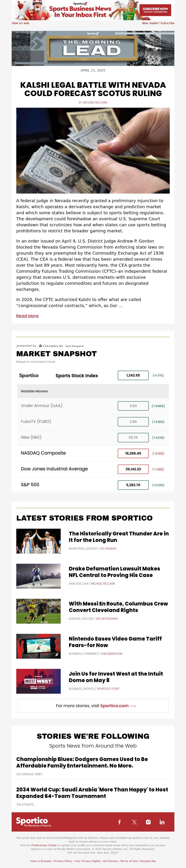
Task: Open Sportico's LinkedIn icon
Action: 162,822
